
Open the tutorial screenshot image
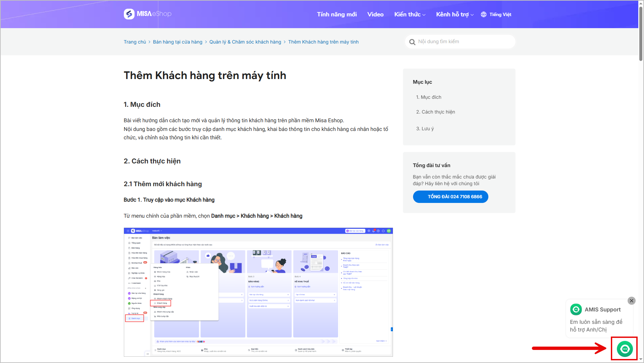tap(258, 292)
